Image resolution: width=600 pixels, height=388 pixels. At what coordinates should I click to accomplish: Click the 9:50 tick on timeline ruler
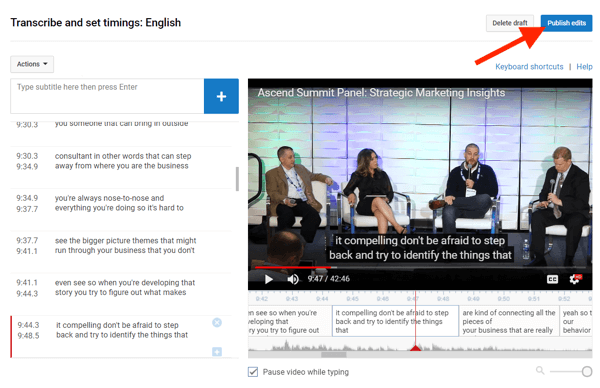(x=503, y=298)
